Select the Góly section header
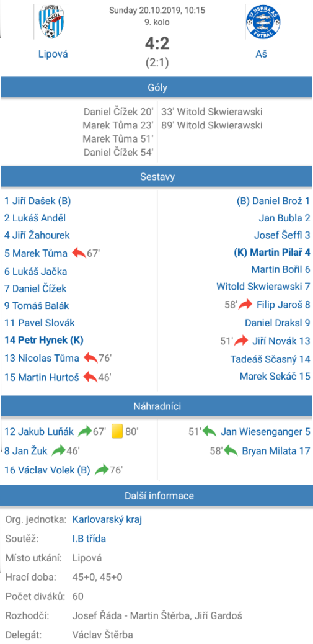Viewport: 313px width, 644px height. coord(157,87)
